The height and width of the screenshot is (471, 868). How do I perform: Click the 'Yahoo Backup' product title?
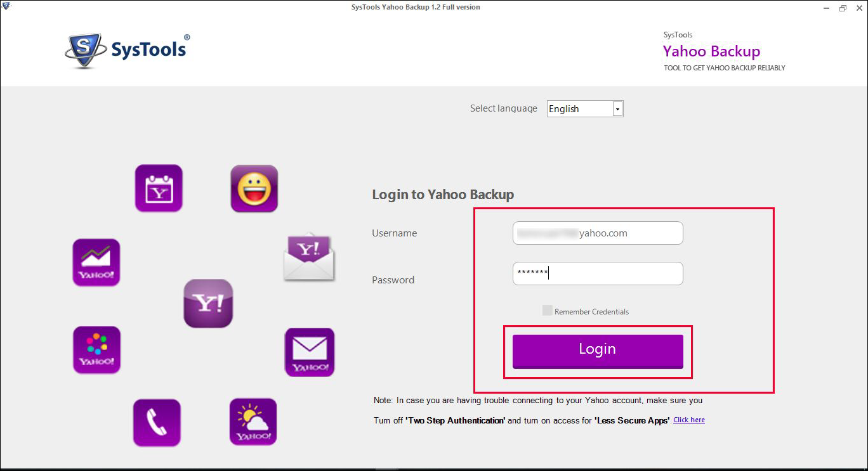(711, 51)
